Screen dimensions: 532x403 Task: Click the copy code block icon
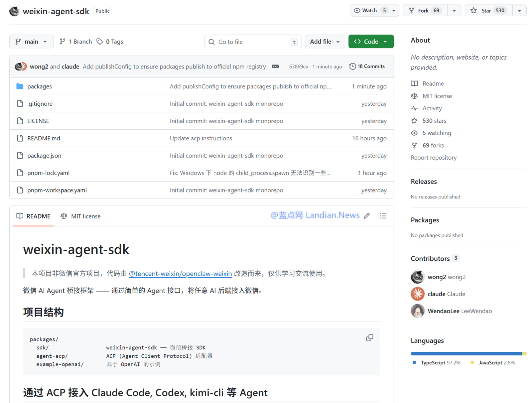(369, 338)
